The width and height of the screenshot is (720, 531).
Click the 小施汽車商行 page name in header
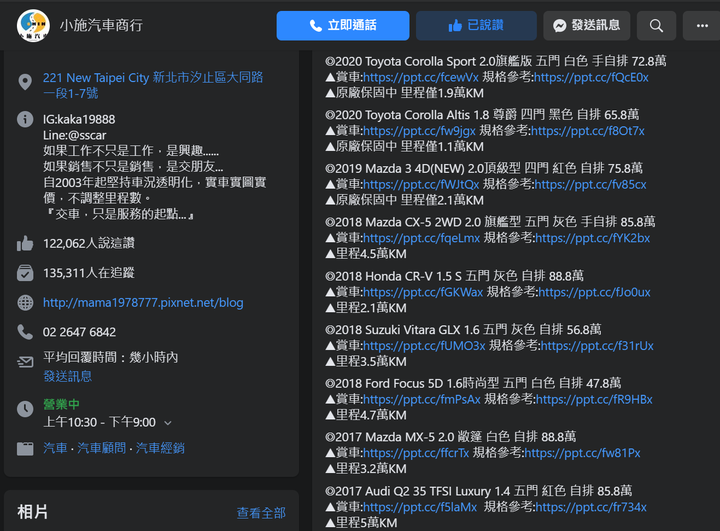(101, 25)
